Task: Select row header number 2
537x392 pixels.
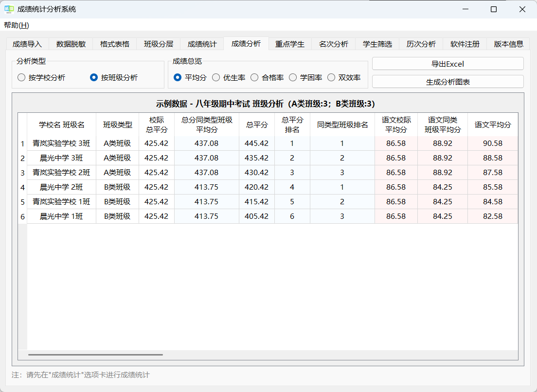Action: point(22,158)
